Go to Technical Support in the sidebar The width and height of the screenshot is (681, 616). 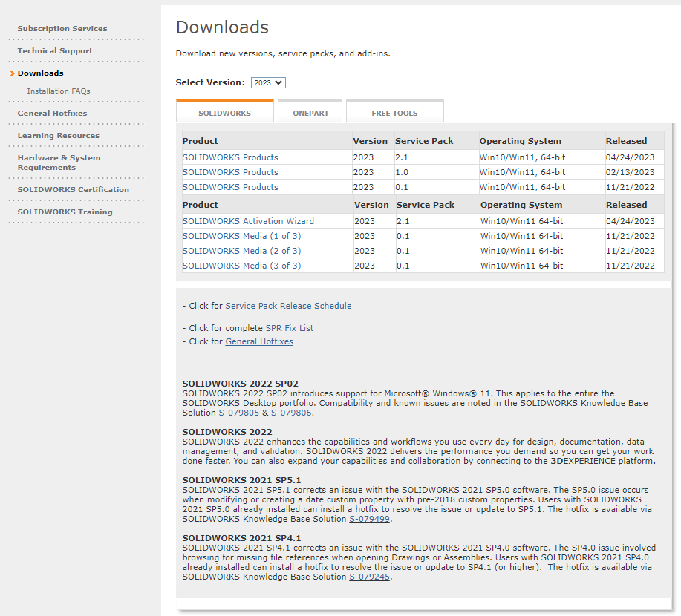(x=55, y=51)
